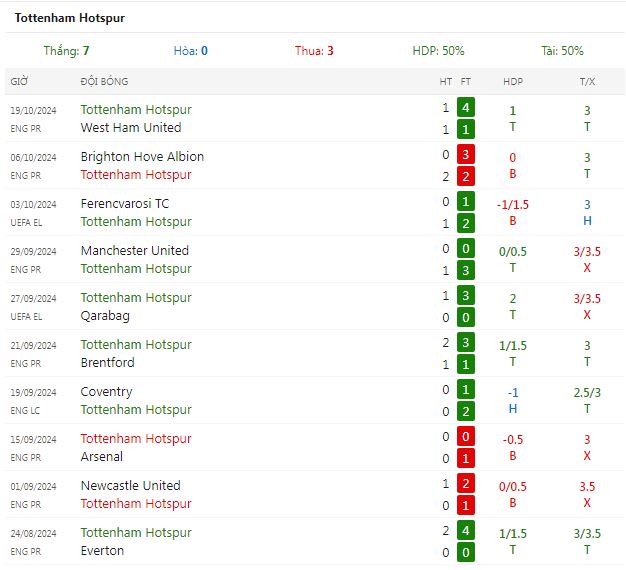Select the Thua: 3 summary stat
Viewport: 626px width, 570px height.
click(x=314, y=51)
